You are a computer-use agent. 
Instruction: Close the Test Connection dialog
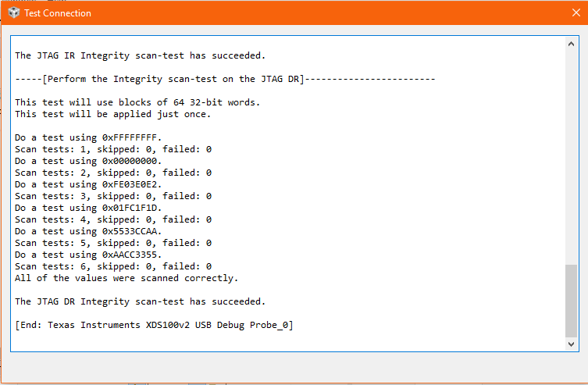(x=576, y=12)
